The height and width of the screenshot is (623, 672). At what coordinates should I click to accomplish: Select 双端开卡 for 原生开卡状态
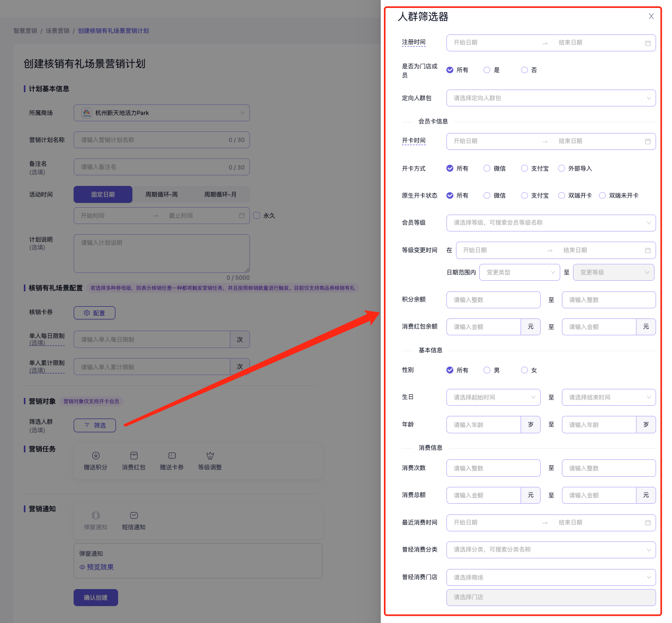click(x=562, y=195)
